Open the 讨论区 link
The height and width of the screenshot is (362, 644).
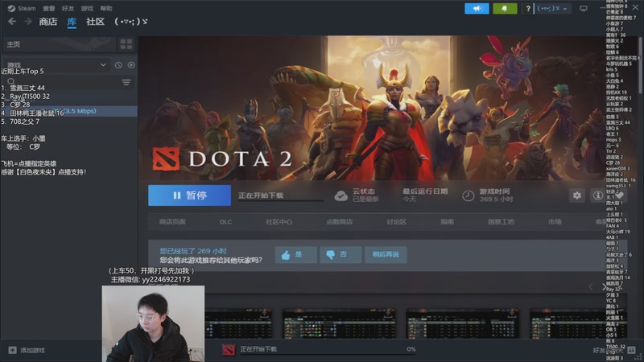396,222
